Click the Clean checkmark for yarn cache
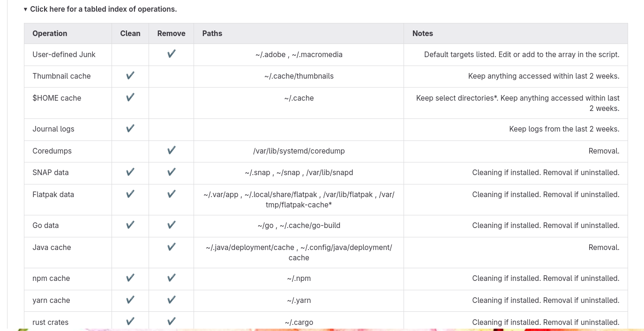This screenshot has height=331, width=644. pos(130,300)
